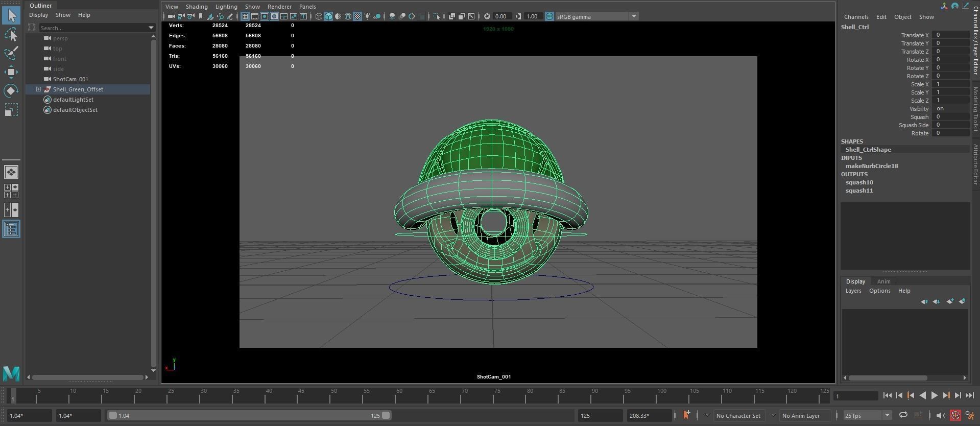The height and width of the screenshot is (426, 980).
Task: Activate the Lasso Select tool
Action: (x=11, y=34)
